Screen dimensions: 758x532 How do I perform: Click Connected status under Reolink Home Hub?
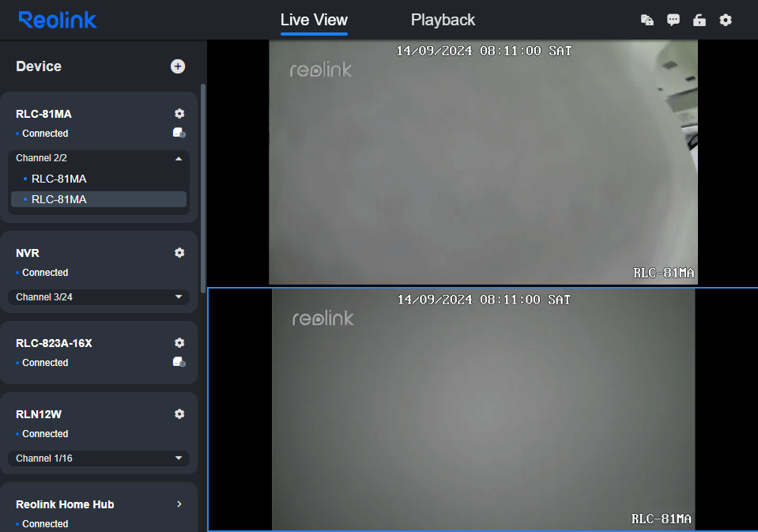tap(45, 524)
